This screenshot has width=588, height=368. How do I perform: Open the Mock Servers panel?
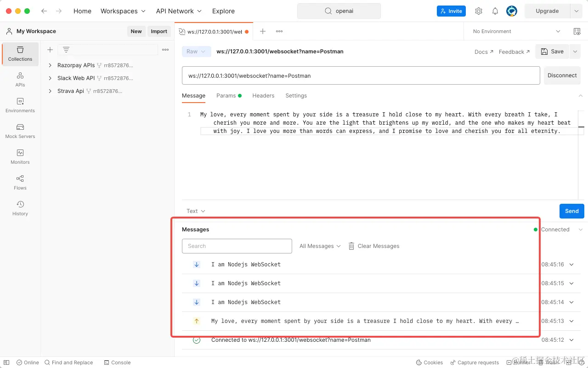point(20,132)
